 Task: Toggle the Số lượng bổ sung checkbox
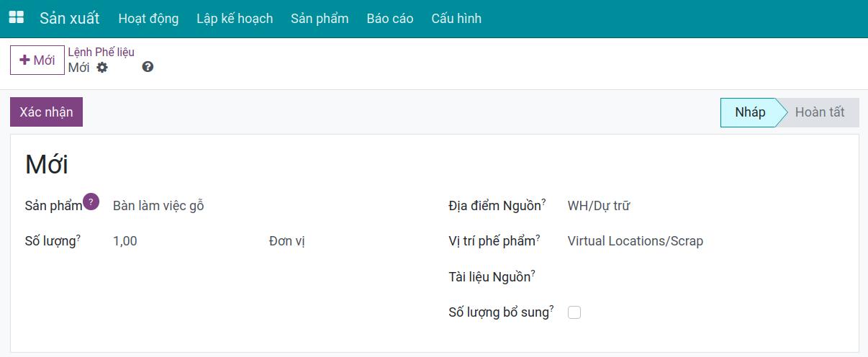click(574, 312)
